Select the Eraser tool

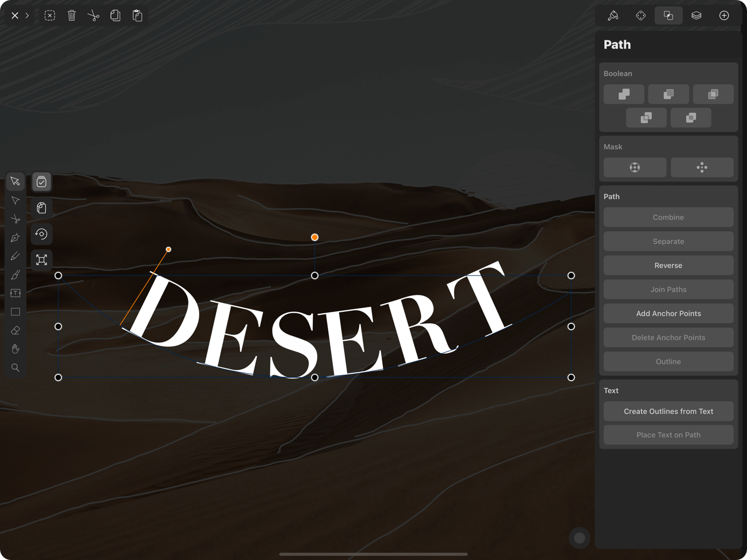(x=15, y=330)
